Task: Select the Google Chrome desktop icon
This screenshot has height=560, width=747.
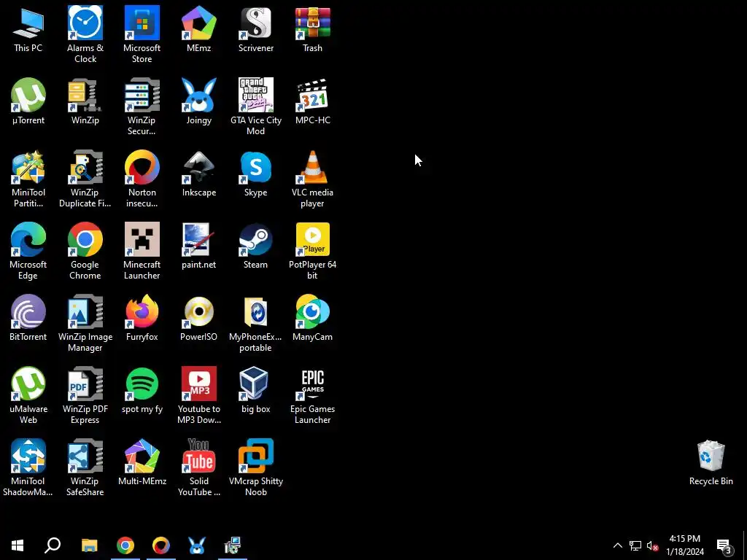Action: pyautogui.click(x=85, y=251)
